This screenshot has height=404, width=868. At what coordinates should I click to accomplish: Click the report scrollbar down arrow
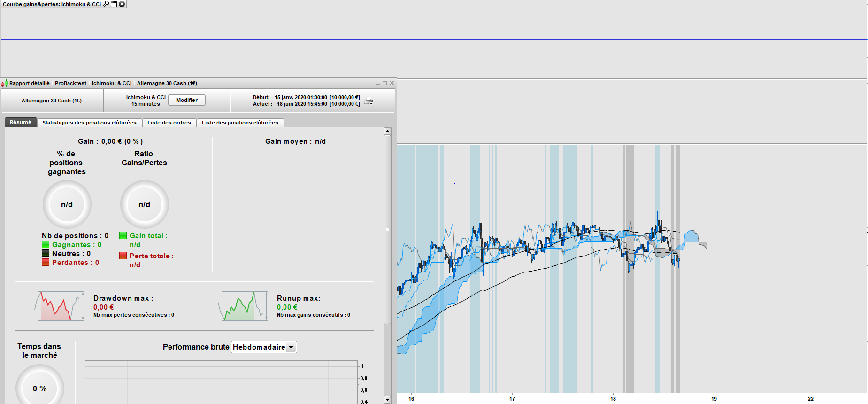point(387,400)
